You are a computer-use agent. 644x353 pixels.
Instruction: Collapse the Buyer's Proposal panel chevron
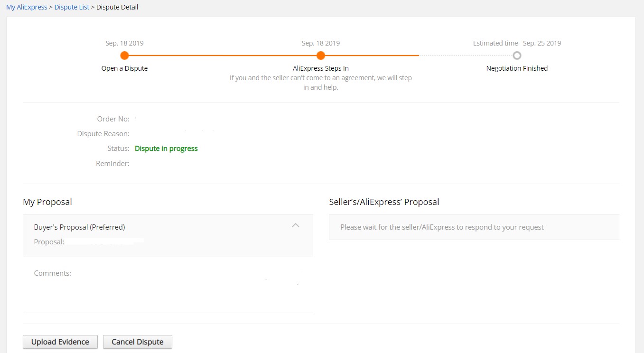coord(296,225)
